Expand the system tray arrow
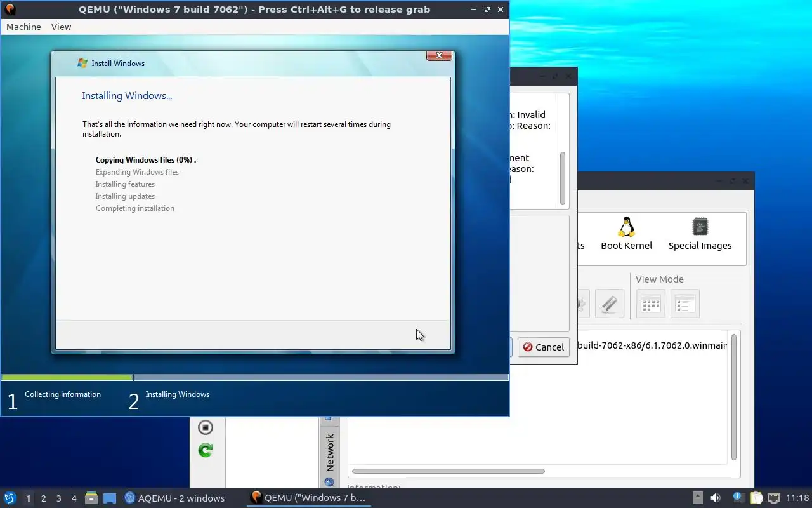Image resolution: width=812 pixels, height=508 pixels. 697,498
